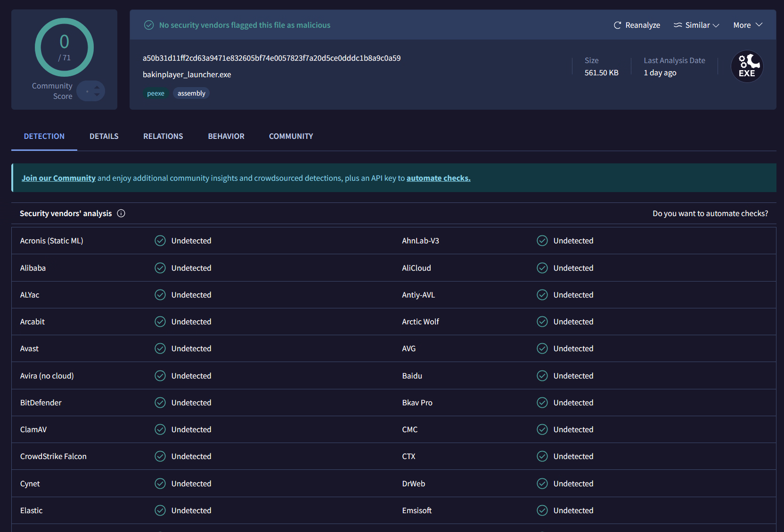Click the Baidu undetected check icon
Viewport: 784px width, 532px height.
542,376
